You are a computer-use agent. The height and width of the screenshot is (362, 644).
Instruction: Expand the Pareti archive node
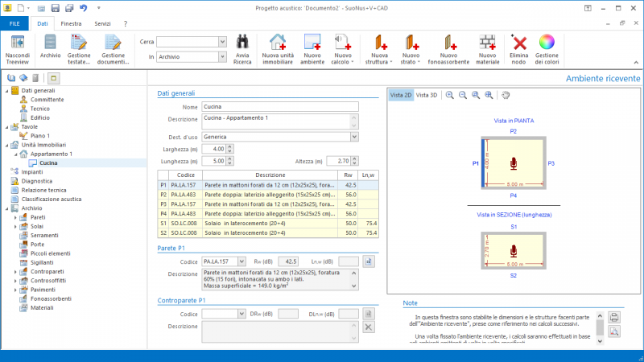(15, 217)
